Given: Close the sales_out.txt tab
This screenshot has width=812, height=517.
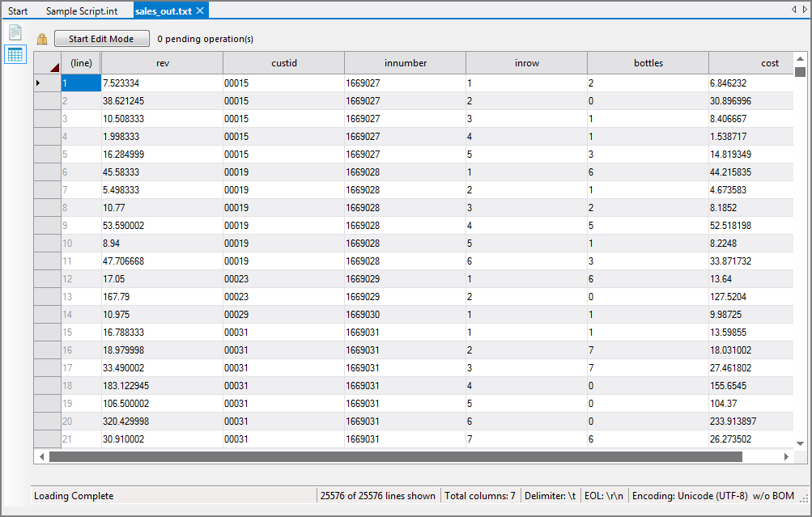Looking at the screenshot, I should pos(198,11).
